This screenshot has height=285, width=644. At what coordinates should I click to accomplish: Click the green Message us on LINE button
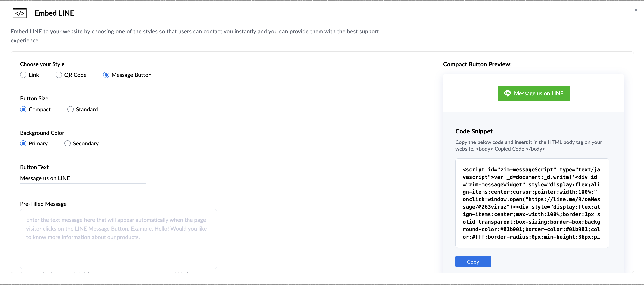[533, 93]
